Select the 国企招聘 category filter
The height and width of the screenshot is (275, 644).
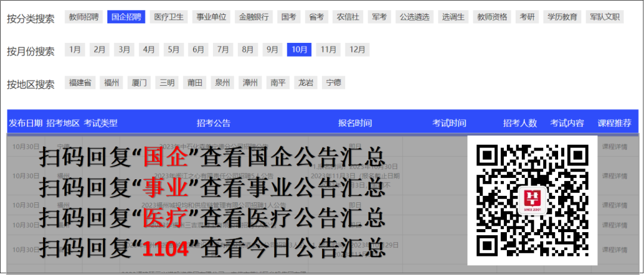[x=126, y=17]
